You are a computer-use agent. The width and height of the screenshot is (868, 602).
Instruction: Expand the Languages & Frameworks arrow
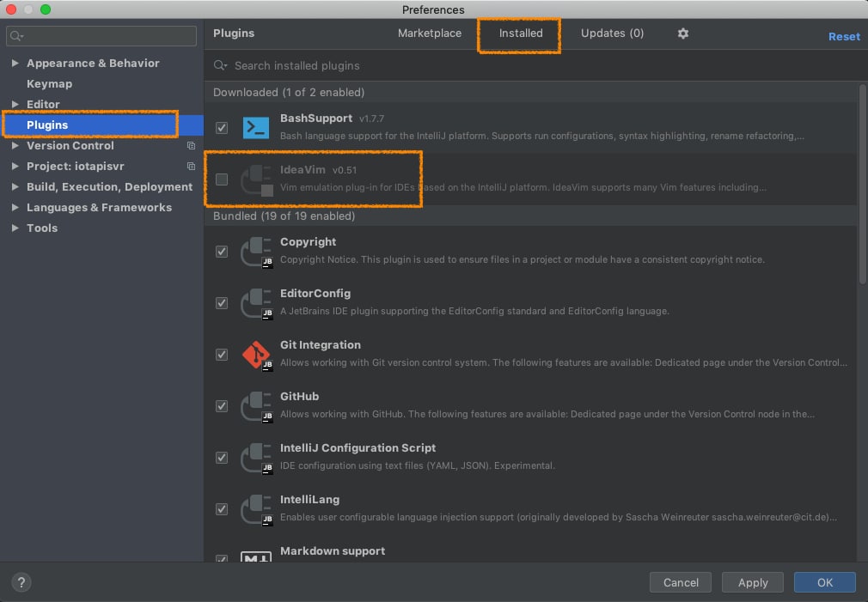[15, 208]
